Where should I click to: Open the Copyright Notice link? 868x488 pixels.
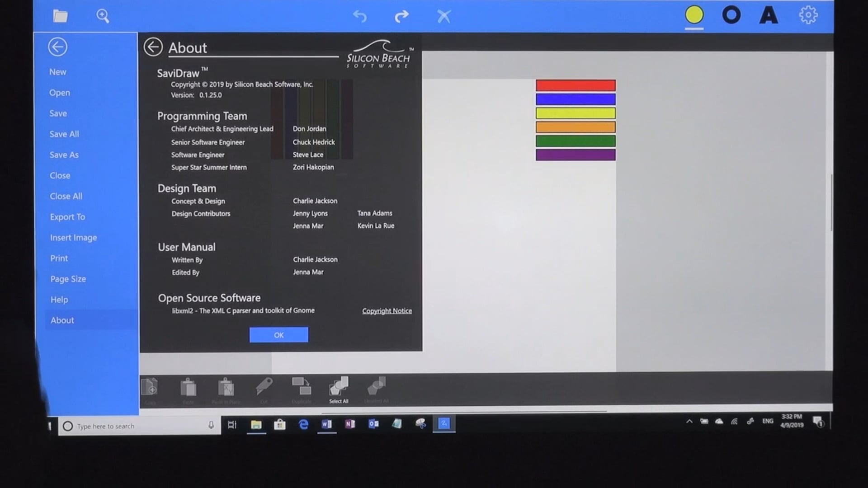pos(387,311)
